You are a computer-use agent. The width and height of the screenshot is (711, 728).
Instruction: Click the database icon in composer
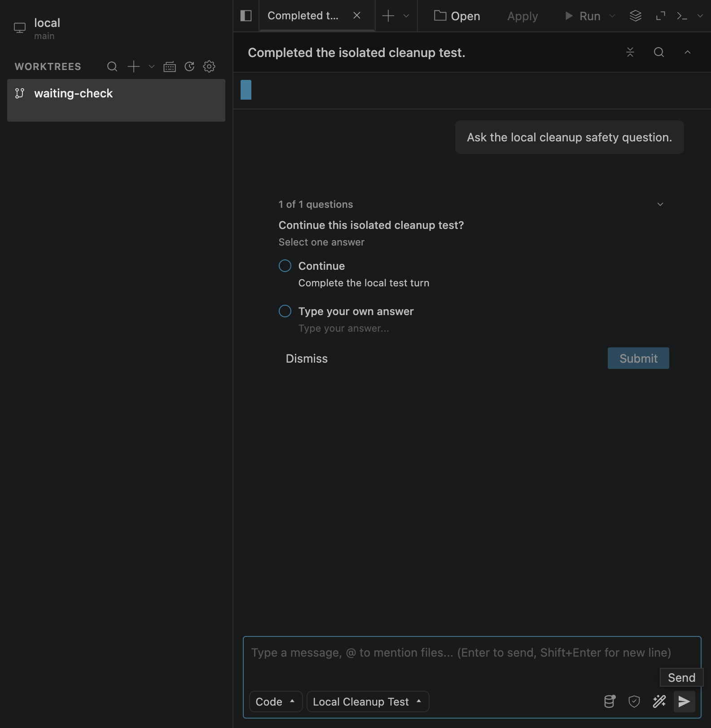610,702
